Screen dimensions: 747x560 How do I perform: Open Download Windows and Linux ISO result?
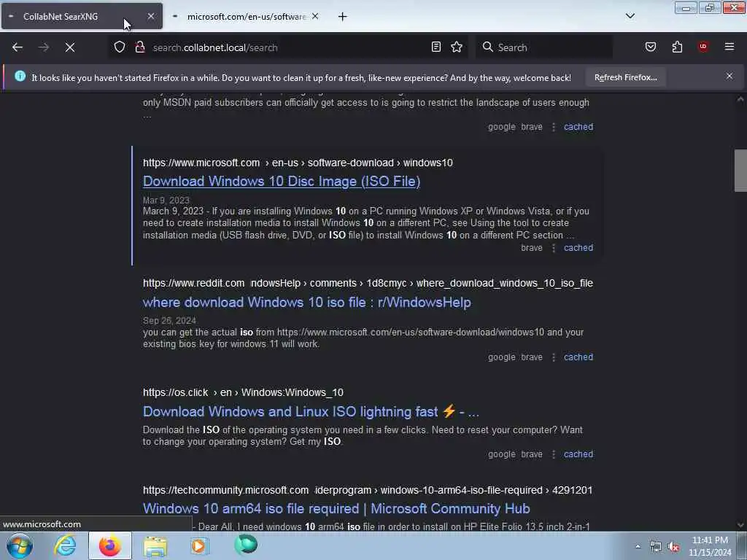point(311,411)
